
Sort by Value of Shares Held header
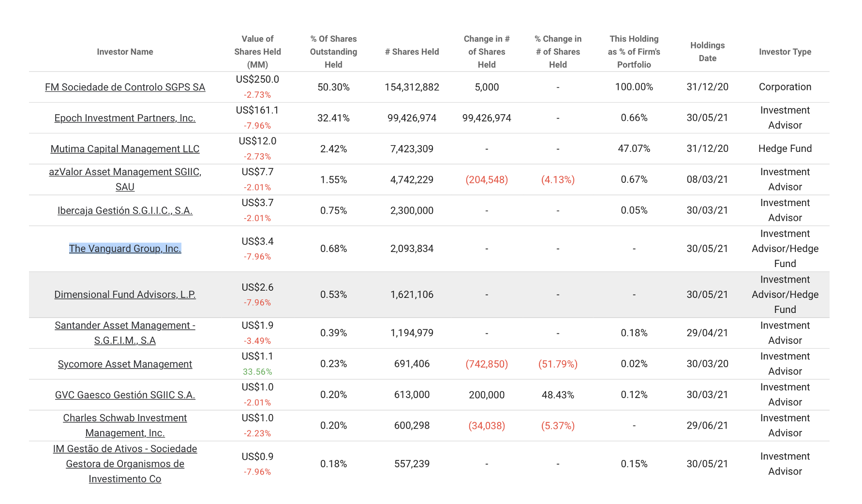tap(257, 52)
